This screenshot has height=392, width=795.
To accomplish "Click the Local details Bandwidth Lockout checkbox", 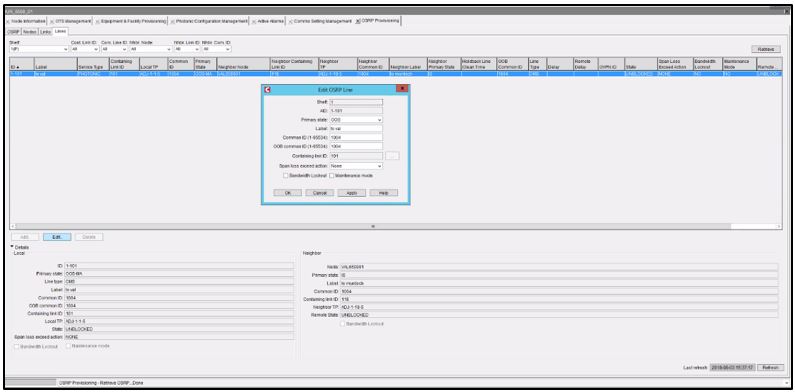I will point(17,346).
